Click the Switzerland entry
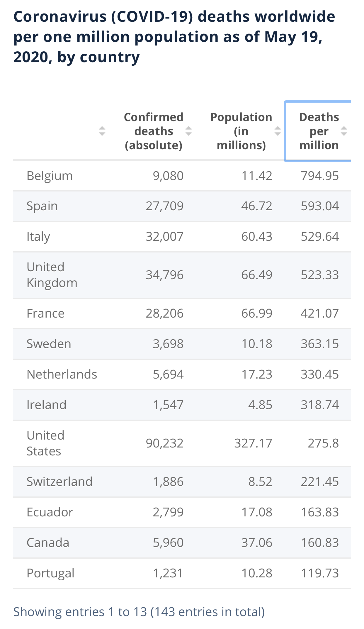Screen dimensions: 364x629 click(59, 482)
